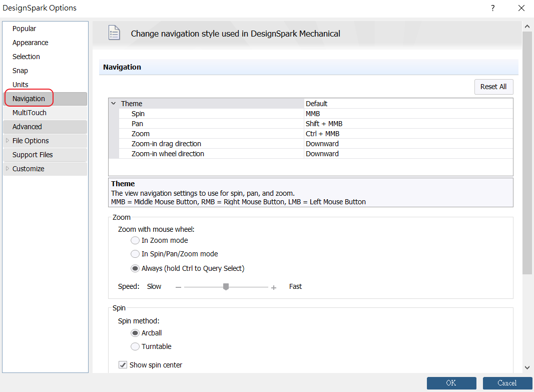The image size is (534, 392).
Task: Confirm changes with OK button
Action: (x=451, y=383)
